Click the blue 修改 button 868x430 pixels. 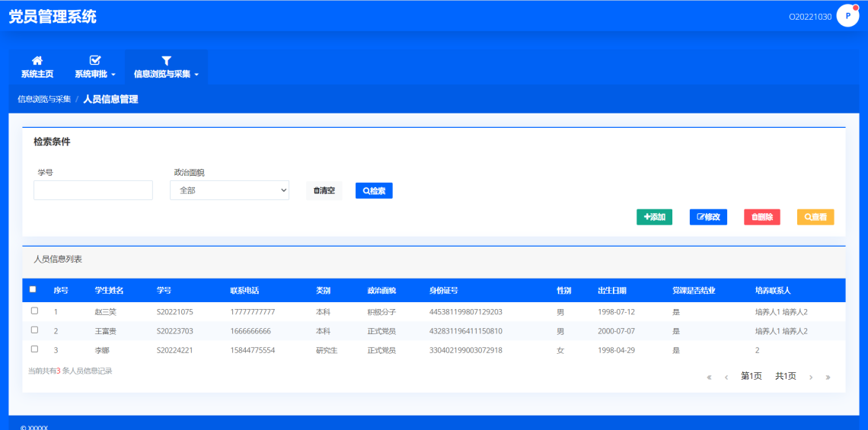click(x=708, y=217)
